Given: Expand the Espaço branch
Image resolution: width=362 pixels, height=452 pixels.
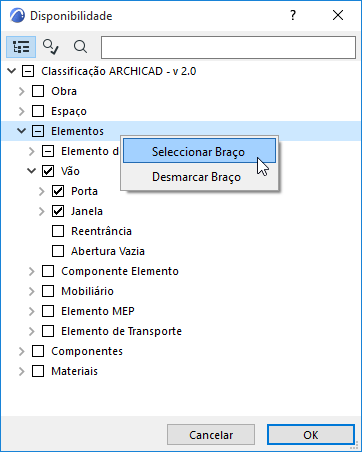Looking at the screenshot, I should pos(22,111).
